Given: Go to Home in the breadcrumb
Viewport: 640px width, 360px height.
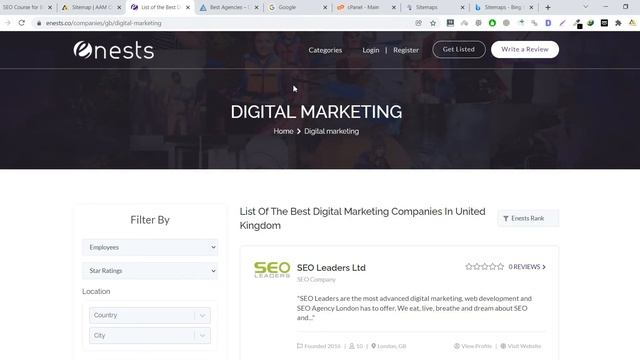Looking at the screenshot, I should [283, 131].
